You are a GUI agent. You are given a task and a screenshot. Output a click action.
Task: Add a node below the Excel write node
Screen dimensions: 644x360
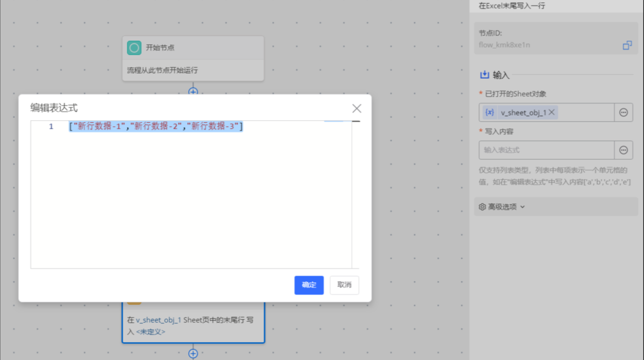[193, 354]
